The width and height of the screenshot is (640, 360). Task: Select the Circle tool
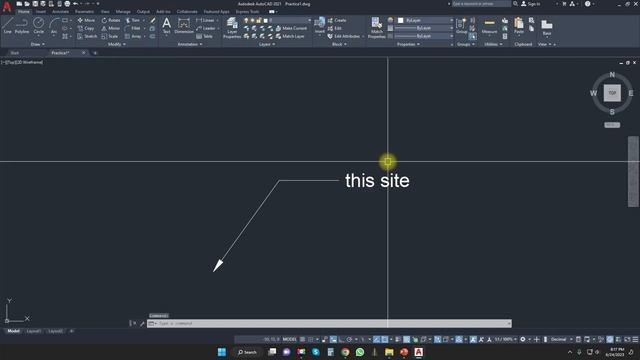pyautogui.click(x=38, y=26)
